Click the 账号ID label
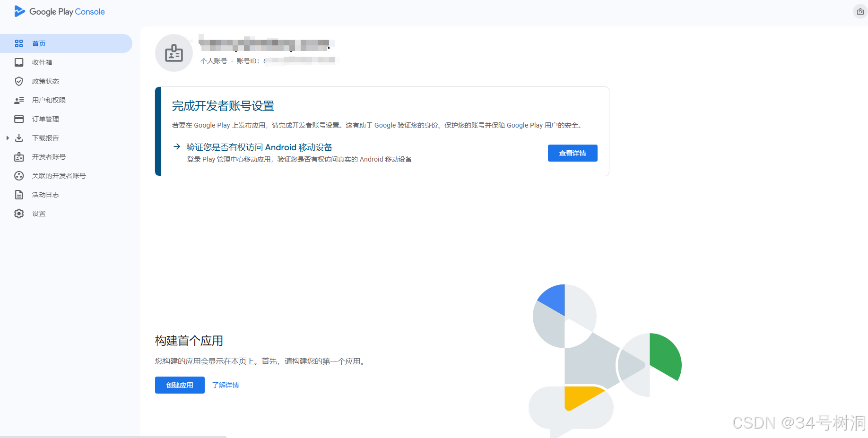This screenshot has width=868, height=438. coord(248,61)
